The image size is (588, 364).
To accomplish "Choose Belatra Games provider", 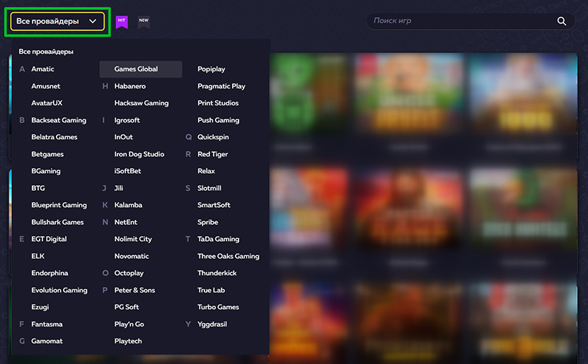I will click(54, 137).
